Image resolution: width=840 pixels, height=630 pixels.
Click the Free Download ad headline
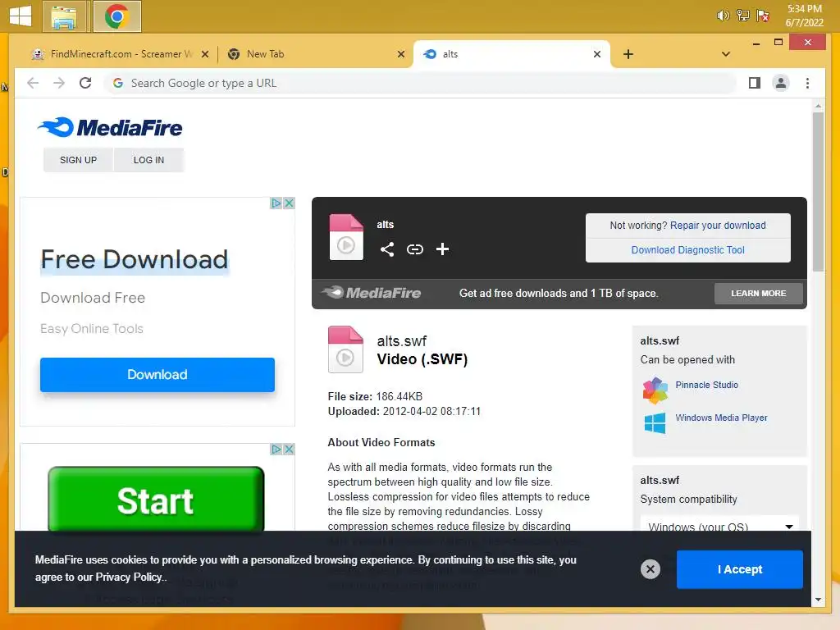click(135, 259)
